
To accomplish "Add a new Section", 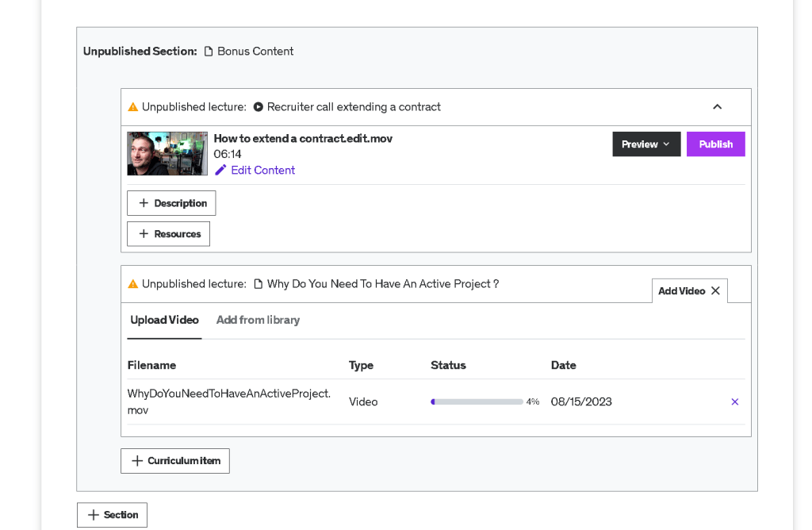I will point(112,514).
